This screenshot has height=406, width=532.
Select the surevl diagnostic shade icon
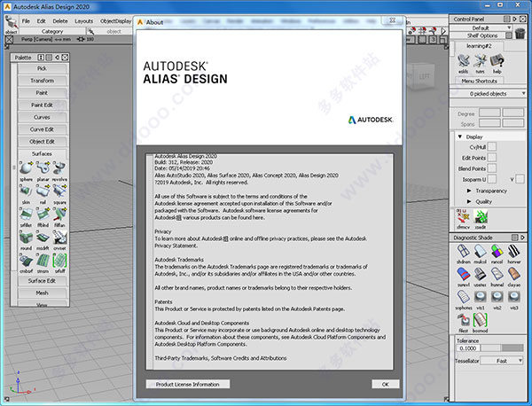(464, 275)
